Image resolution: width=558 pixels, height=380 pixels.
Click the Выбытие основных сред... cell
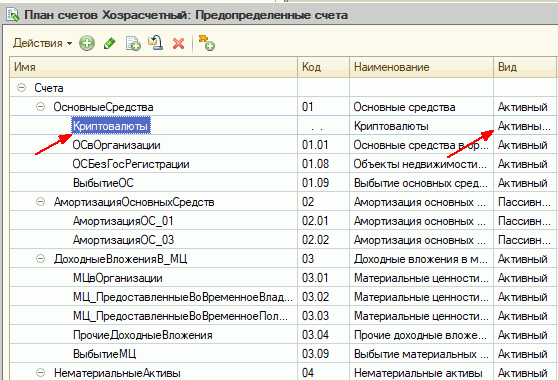point(421,183)
